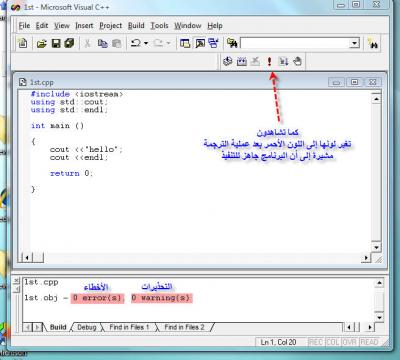Click the REC indicator in status bar

[316, 342]
